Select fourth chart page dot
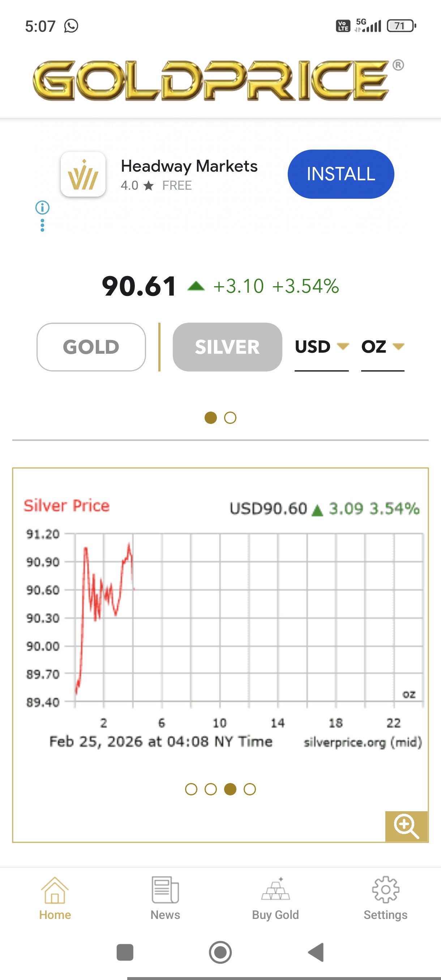This screenshot has width=441, height=980. [x=250, y=790]
